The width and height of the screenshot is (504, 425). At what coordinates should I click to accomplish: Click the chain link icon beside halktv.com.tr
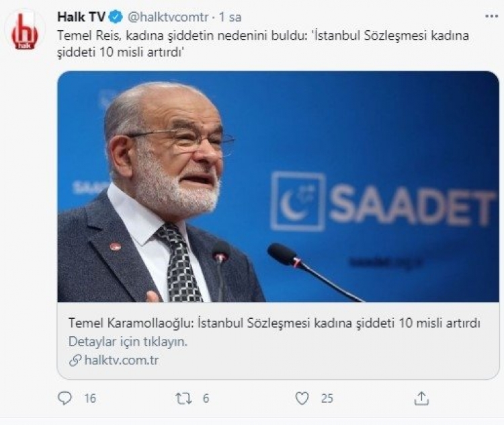tap(75, 360)
